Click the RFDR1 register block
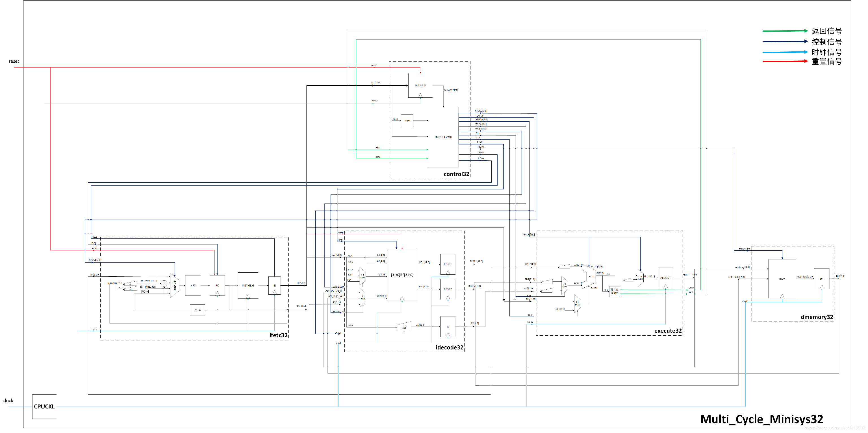The image size is (868, 433). [x=448, y=264]
